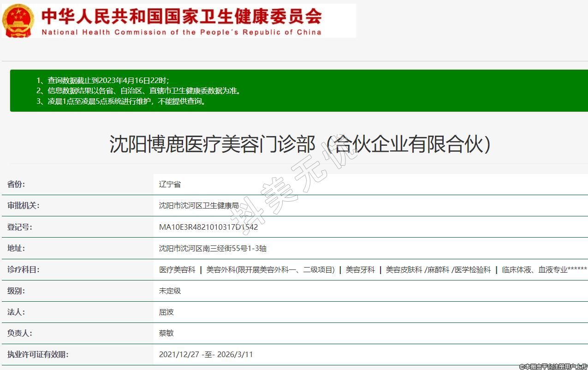Click the legal representative name 屈波
The image size is (588, 370).
(166, 312)
